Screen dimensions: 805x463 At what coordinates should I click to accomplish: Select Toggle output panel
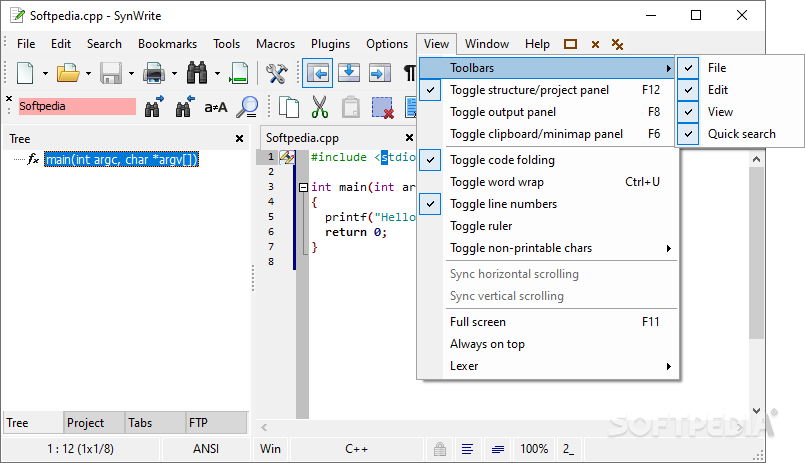(x=547, y=112)
